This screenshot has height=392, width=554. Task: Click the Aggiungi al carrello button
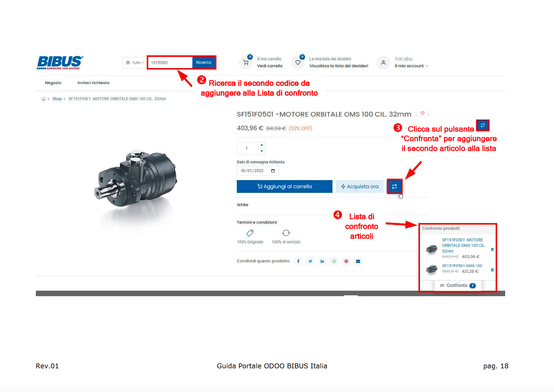(284, 186)
